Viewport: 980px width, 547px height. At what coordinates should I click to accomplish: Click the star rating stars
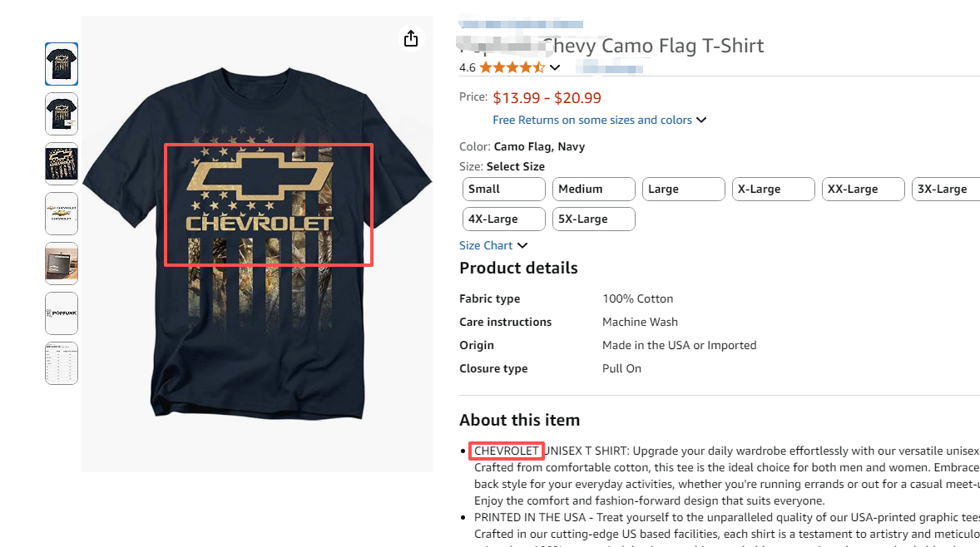point(512,68)
